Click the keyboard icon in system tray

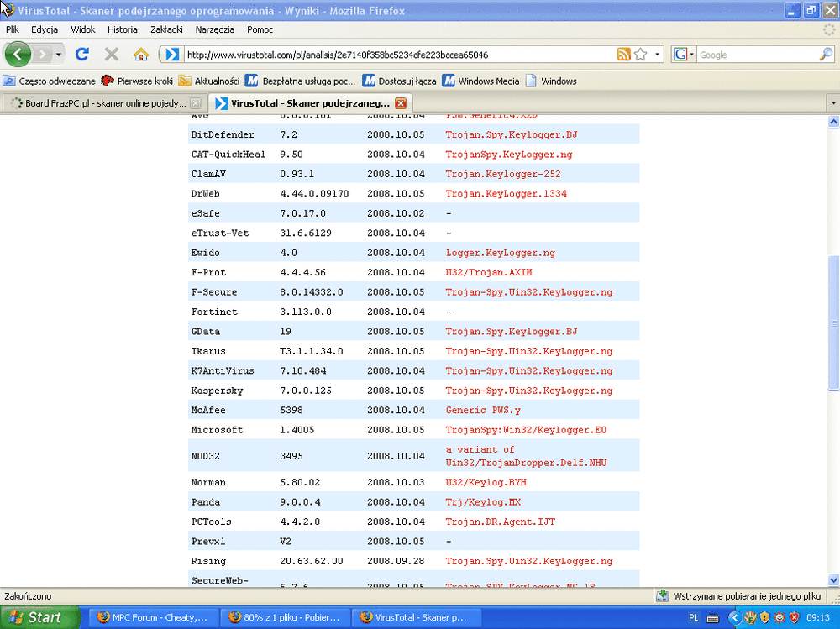(713, 618)
